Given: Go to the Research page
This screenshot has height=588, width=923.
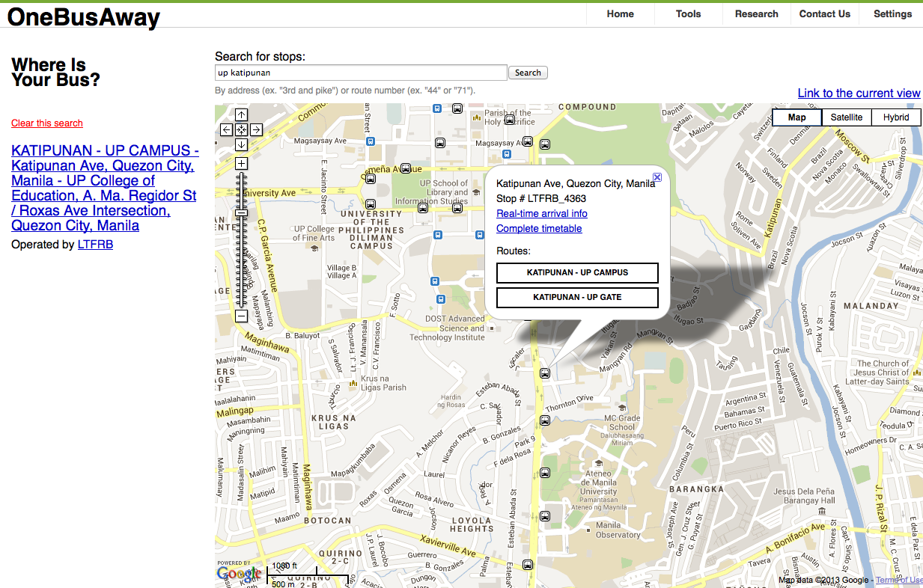Looking at the screenshot, I should pyautogui.click(x=756, y=14).
